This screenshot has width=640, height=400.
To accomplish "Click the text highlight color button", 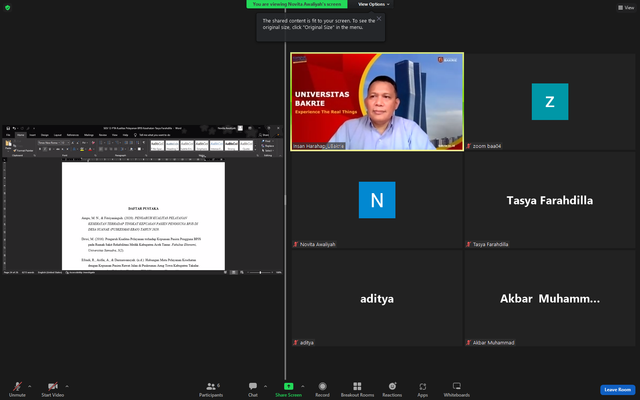I will (x=82, y=149).
